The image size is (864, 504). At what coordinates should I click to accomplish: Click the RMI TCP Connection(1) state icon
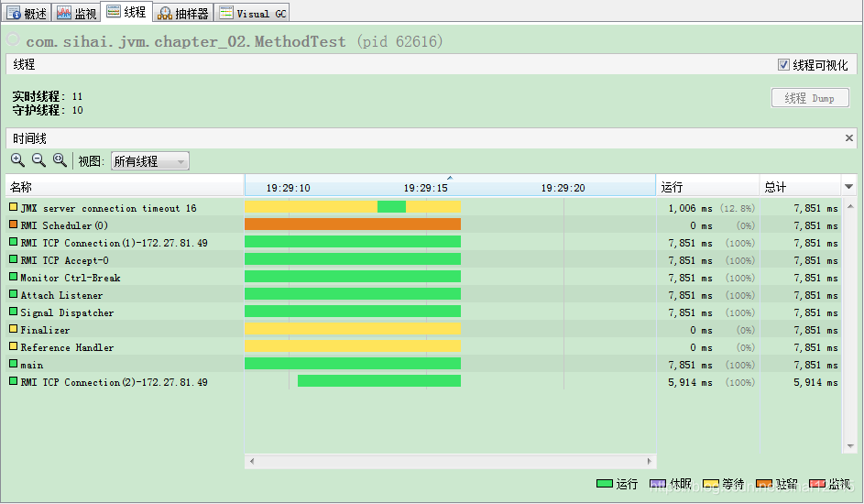pos(13,242)
